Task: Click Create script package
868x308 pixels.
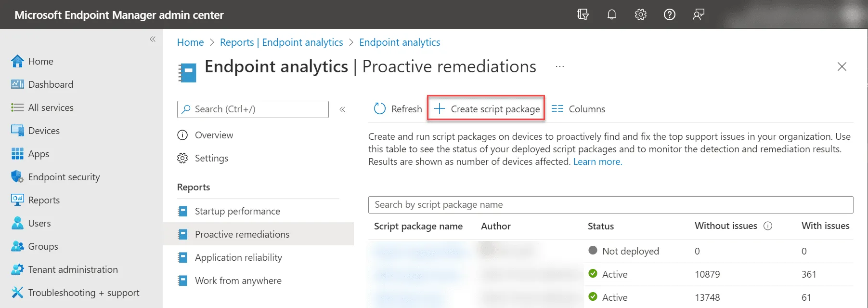Action: (487, 109)
